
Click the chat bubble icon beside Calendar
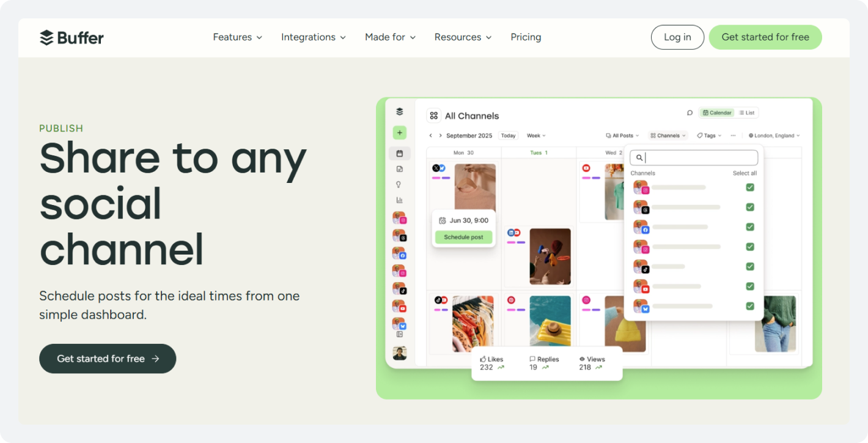pyautogui.click(x=690, y=113)
